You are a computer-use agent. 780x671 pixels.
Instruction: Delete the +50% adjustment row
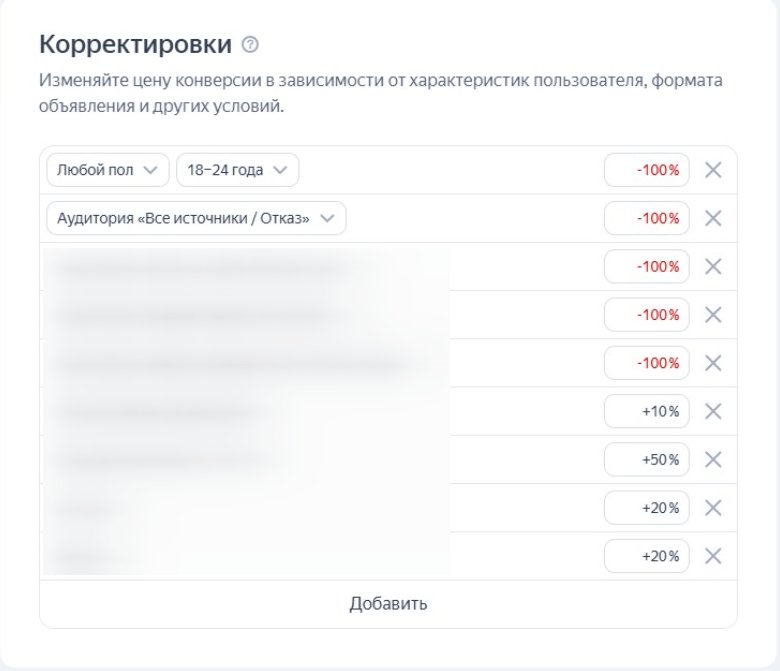pyautogui.click(x=713, y=459)
